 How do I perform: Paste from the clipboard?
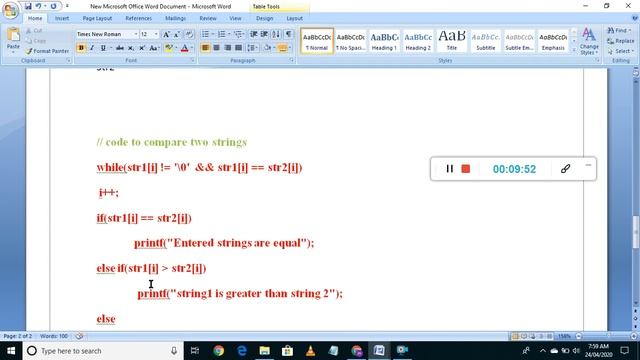tap(13, 41)
